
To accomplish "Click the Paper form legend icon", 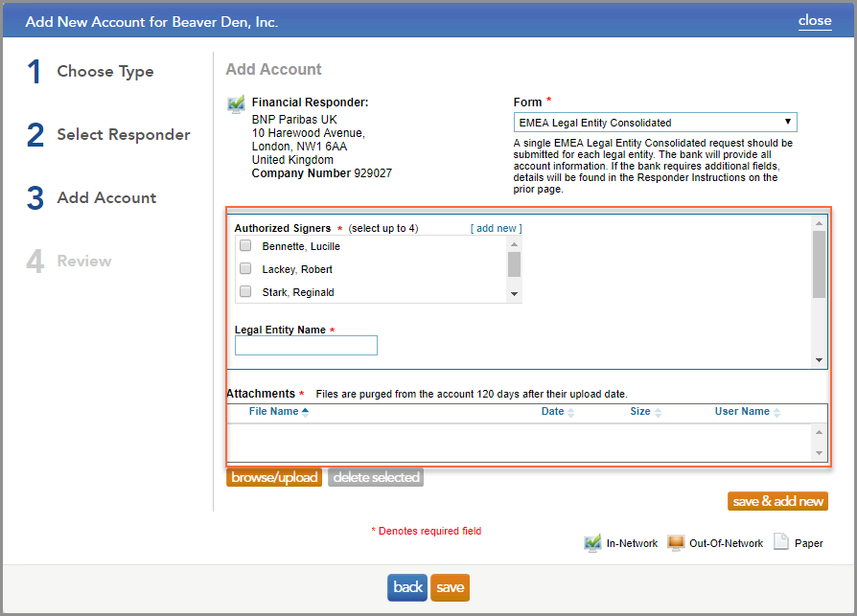I will coord(781,542).
